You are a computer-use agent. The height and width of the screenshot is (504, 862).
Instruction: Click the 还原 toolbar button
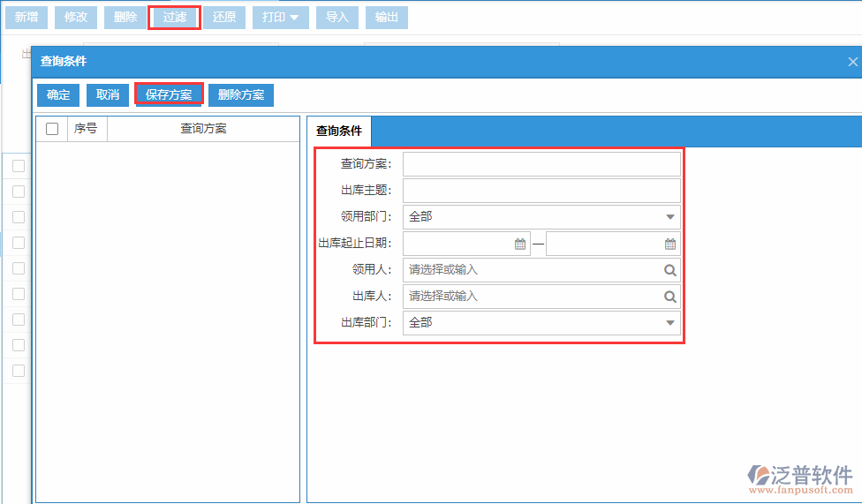pyautogui.click(x=224, y=18)
